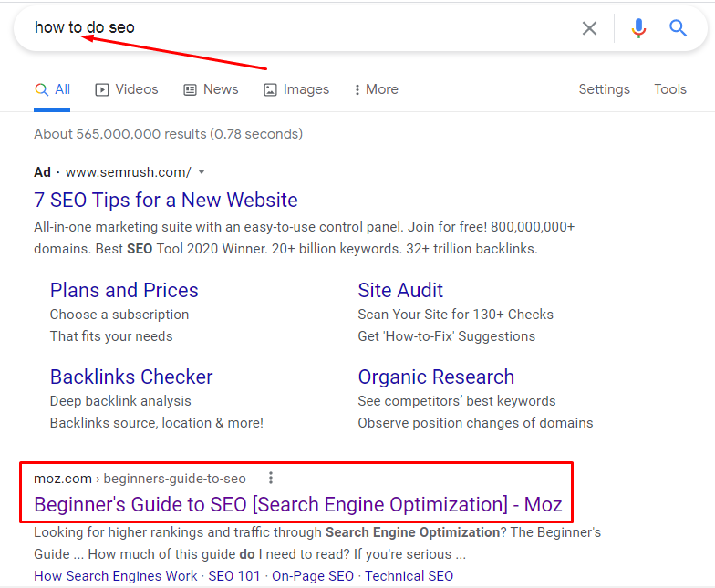This screenshot has height=588, width=715.
Task: Click the www.semrush.com/ ad URL text
Action: pos(128,172)
